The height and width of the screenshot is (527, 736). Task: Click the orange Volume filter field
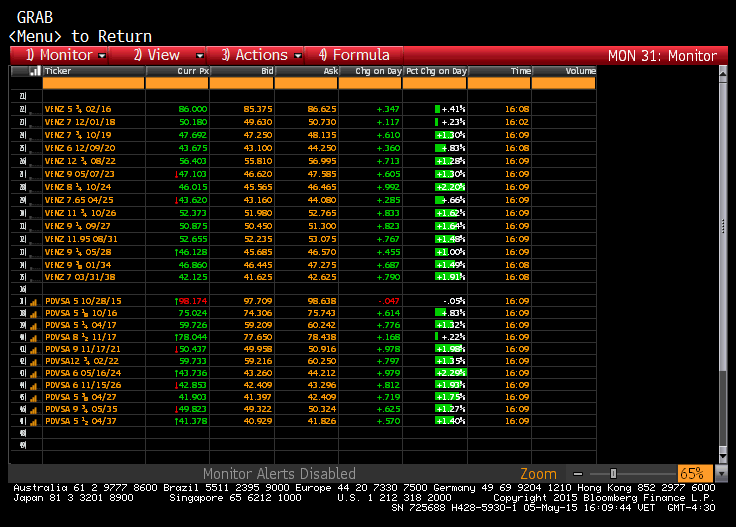(564, 83)
